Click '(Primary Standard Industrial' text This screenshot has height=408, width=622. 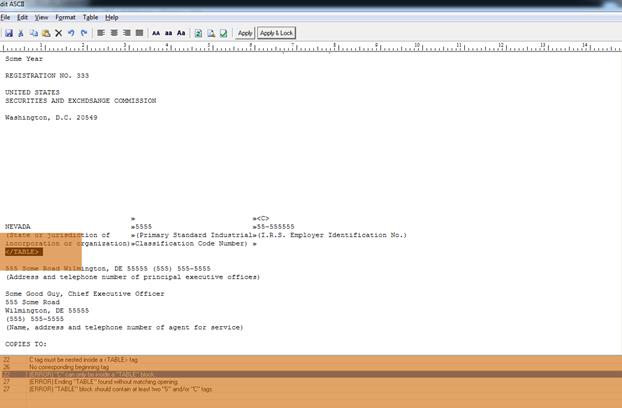tap(194, 235)
